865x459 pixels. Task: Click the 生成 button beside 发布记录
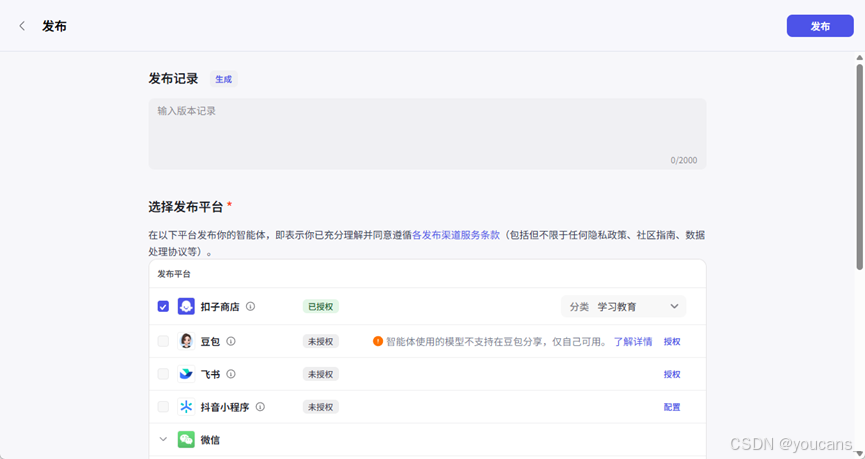pos(223,79)
